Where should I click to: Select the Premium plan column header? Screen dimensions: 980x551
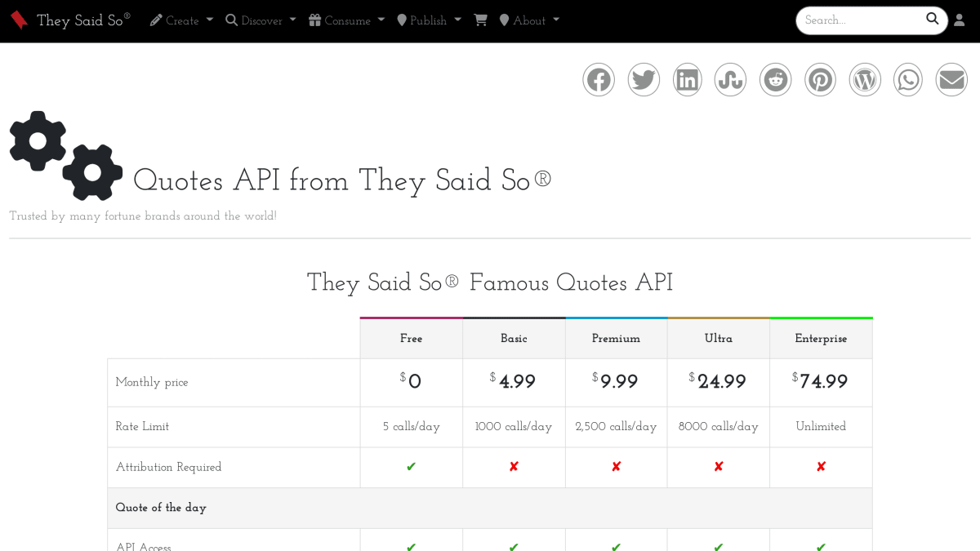click(x=616, y=339)
